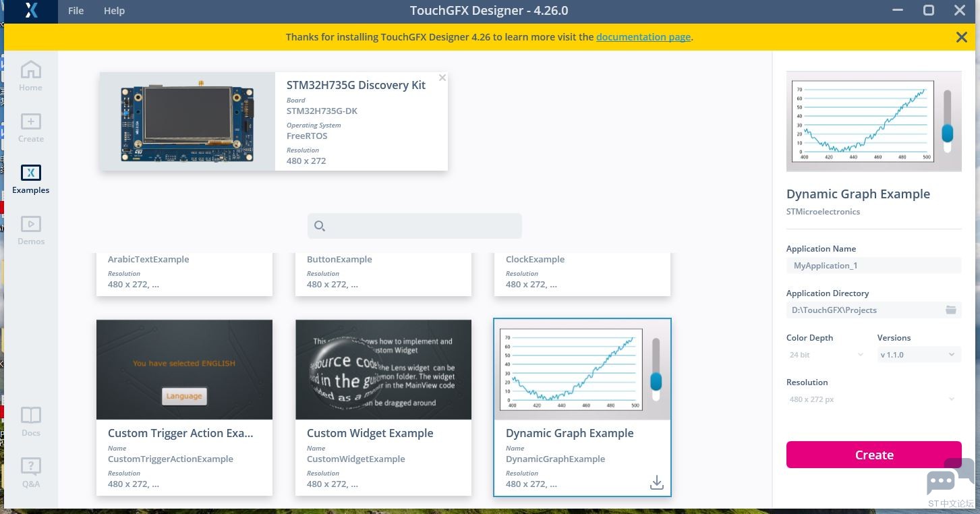Image resolution: width=980 pixels, height=514 pixels.
Task: Open the Home sidebar page
Action: (x=30, y=76)
